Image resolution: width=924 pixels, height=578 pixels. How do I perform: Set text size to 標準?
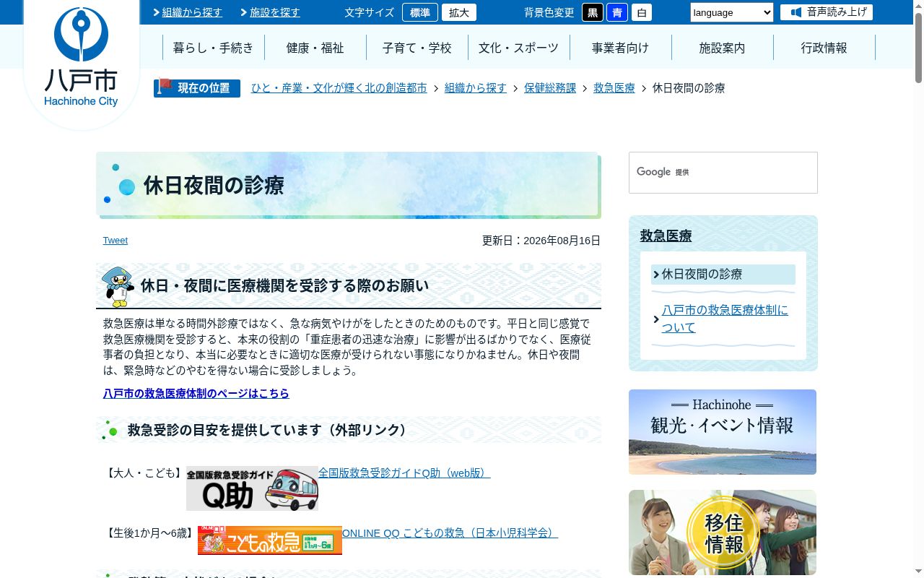(x=420, y=12)
